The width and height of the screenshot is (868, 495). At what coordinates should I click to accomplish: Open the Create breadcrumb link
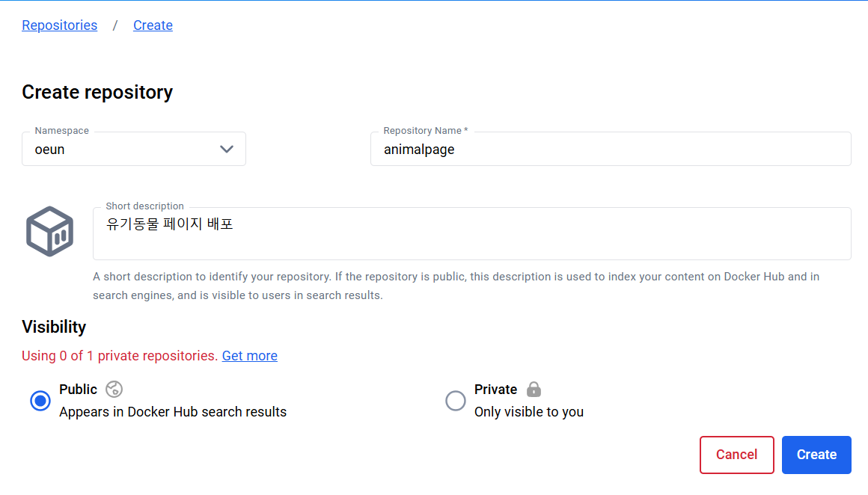click(153, 25)
